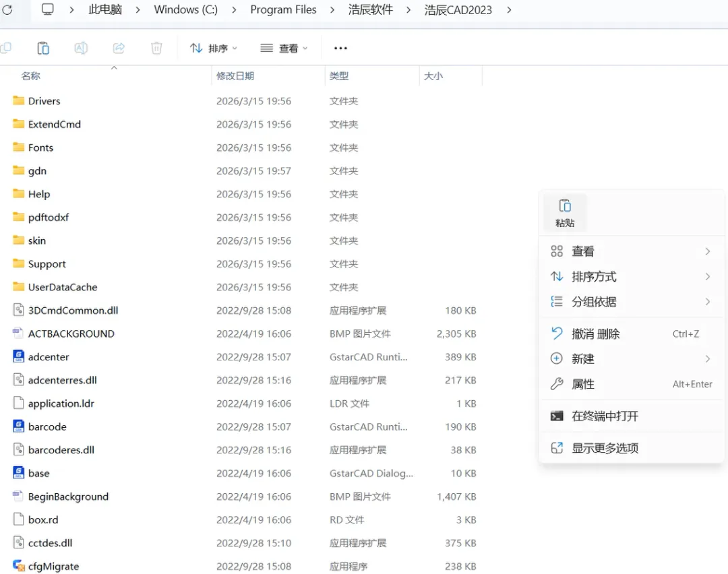Sort by 名称 column header
Image resolution: width=728 pixels, height=574 pixels.
(x=30, y=75)
